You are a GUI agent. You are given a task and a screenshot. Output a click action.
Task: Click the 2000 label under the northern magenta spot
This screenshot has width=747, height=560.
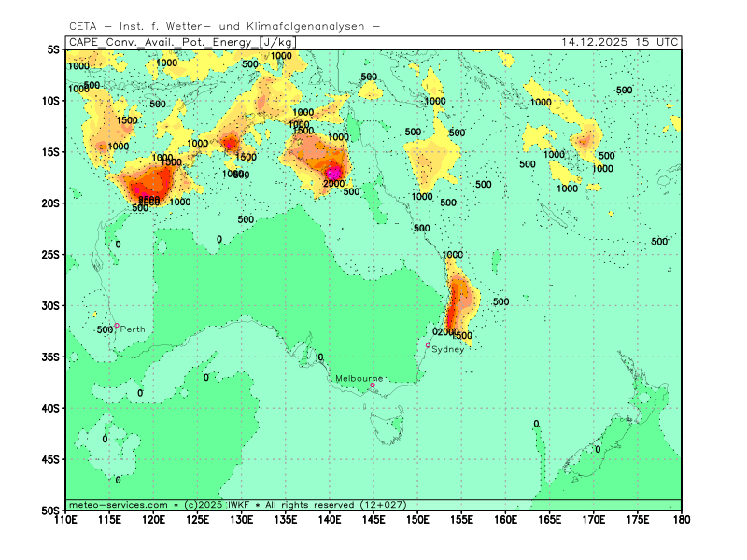[333, 184]
